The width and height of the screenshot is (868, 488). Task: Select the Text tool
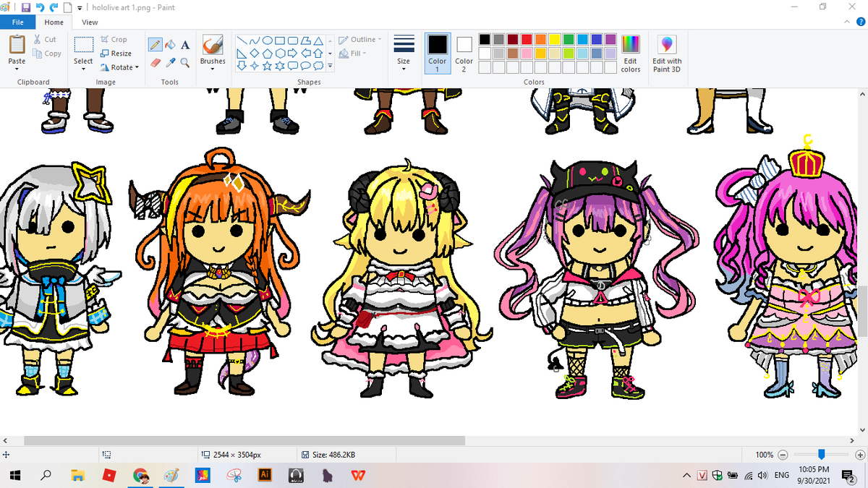click(x=185, y=45)
